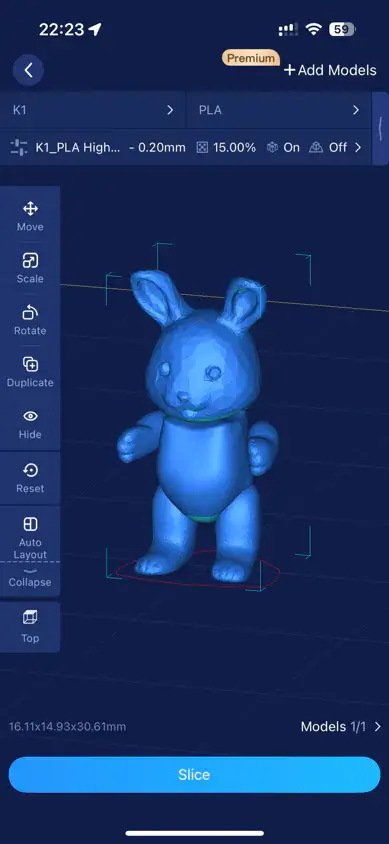Tap the cellular signal bars
The width and height of the screenshot is (389, 844).
click(289, 30)
